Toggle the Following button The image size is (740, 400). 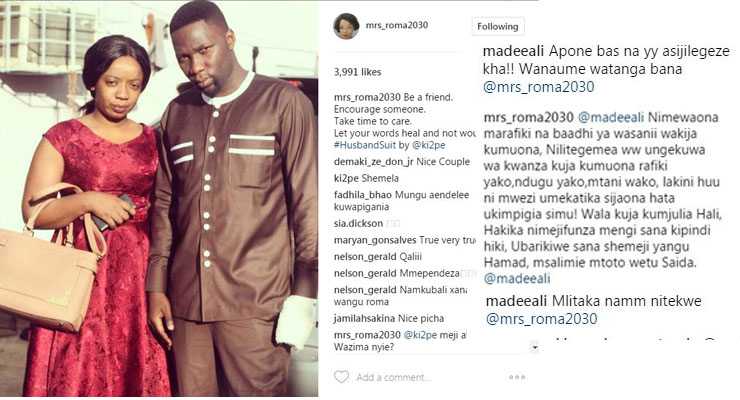[497, 26]
